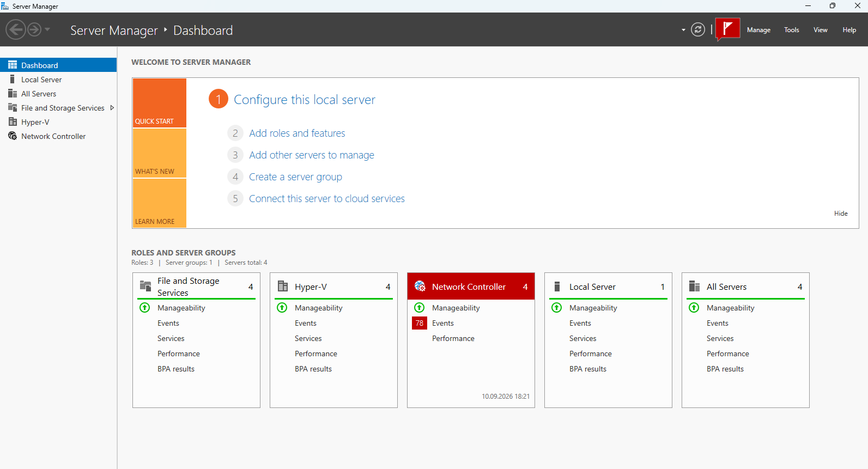This screenshot has height=469, width=868.
Task: Open the navigation history dropdown arrow
Action: [x=47, y=29]
